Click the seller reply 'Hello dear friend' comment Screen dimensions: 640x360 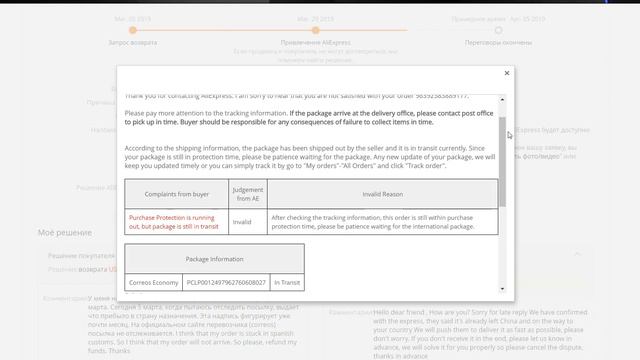coord(480,334)
